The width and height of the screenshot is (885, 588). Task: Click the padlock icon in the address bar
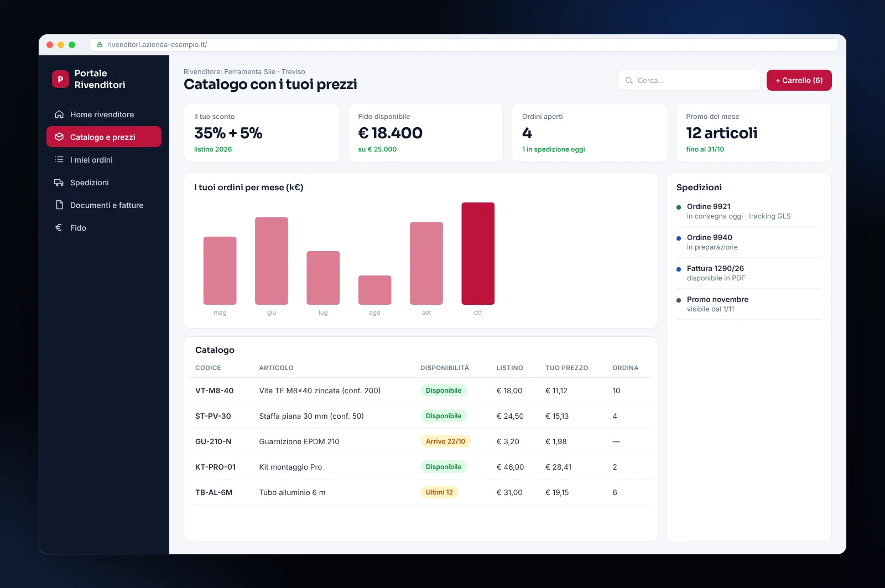click(x=100, y=45)
